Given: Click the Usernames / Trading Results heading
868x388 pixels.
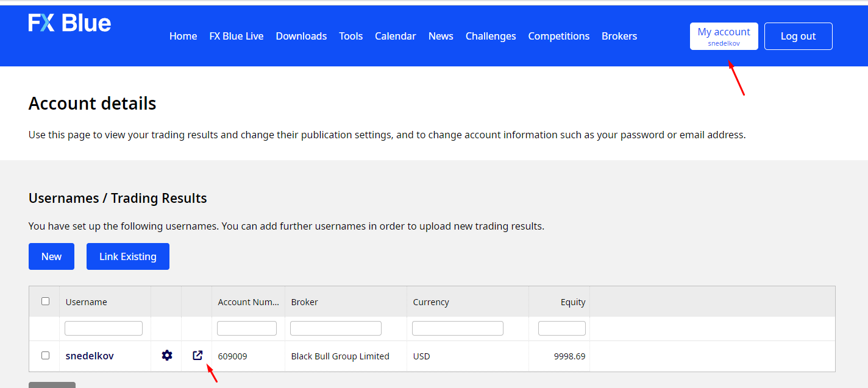Looking at the screenshot, I should pyautogui.click(x=118, y=198).
